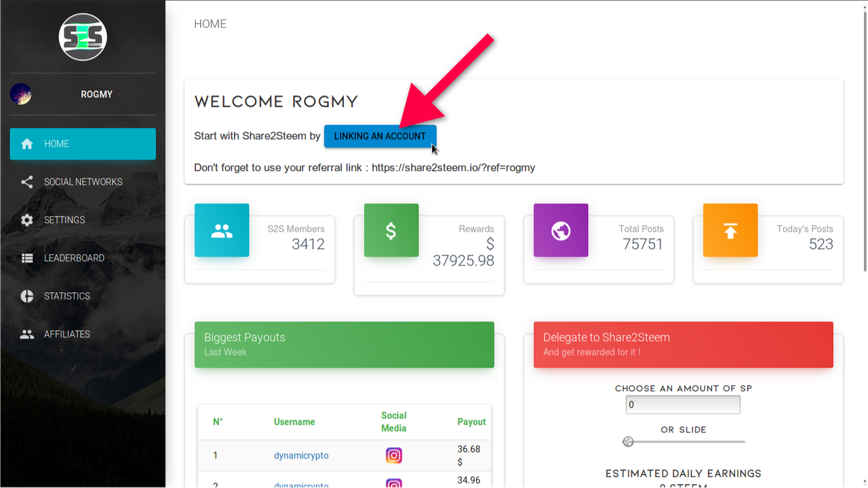
Task: Click the ROGMY username in the sidebar
Action: coord(96,94)
